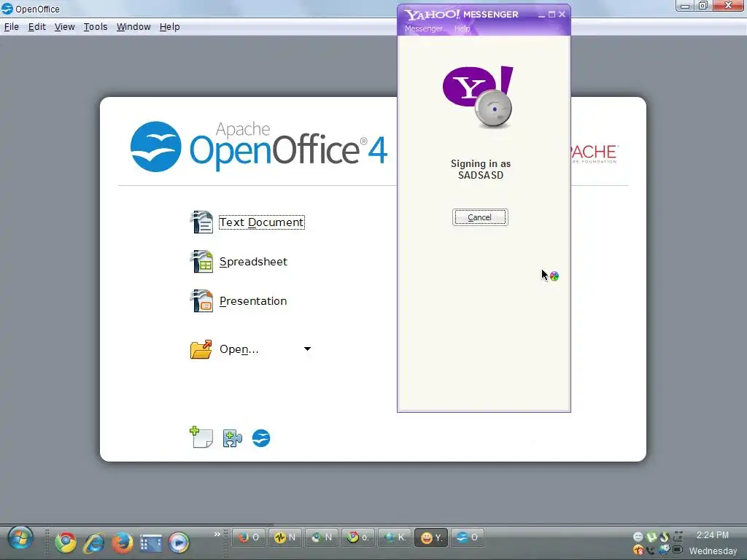The height and width of the screenshot is (560, 747).
Task: Open the Help menu in Yahoo Messenger
Action: [462, 28]
